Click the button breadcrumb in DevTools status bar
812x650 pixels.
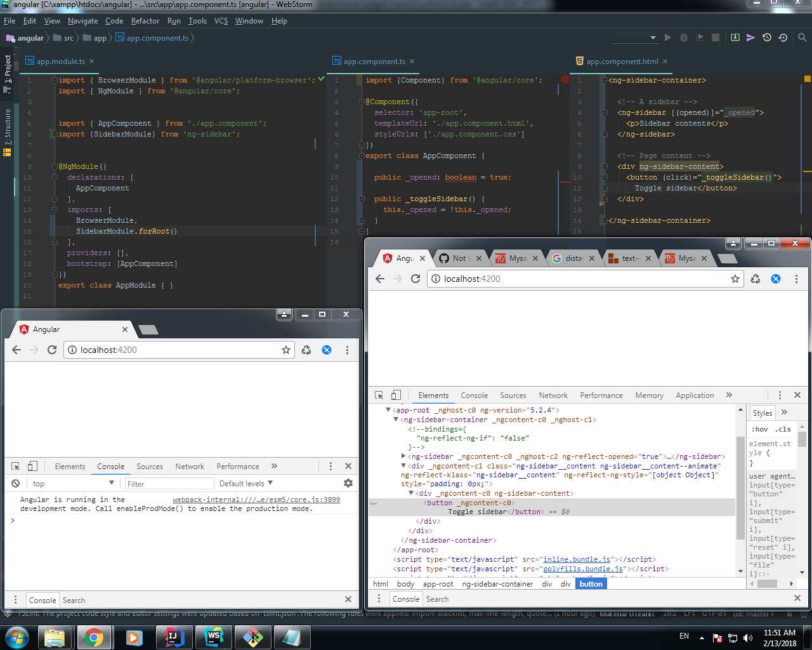tap(591, 583)
